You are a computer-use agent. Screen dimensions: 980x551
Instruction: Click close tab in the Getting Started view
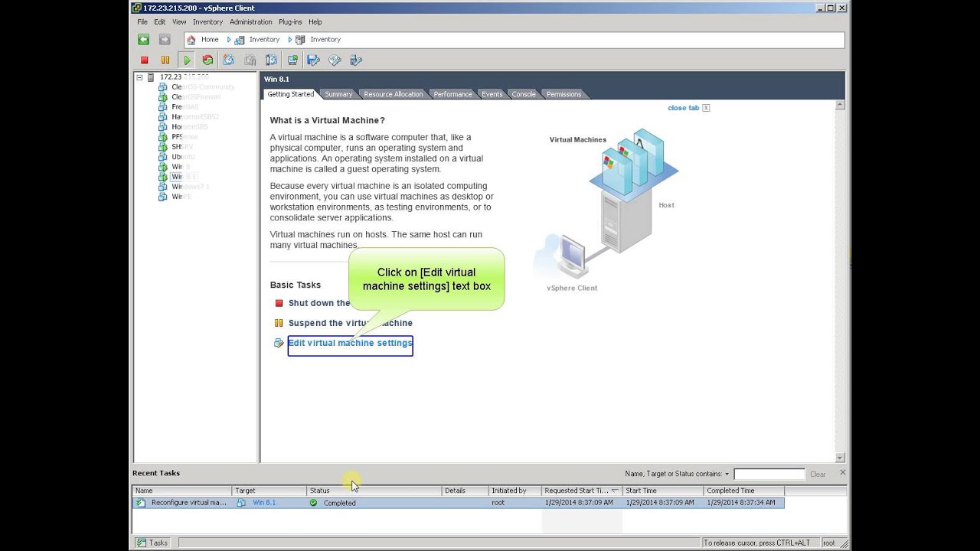pos(684,108)
